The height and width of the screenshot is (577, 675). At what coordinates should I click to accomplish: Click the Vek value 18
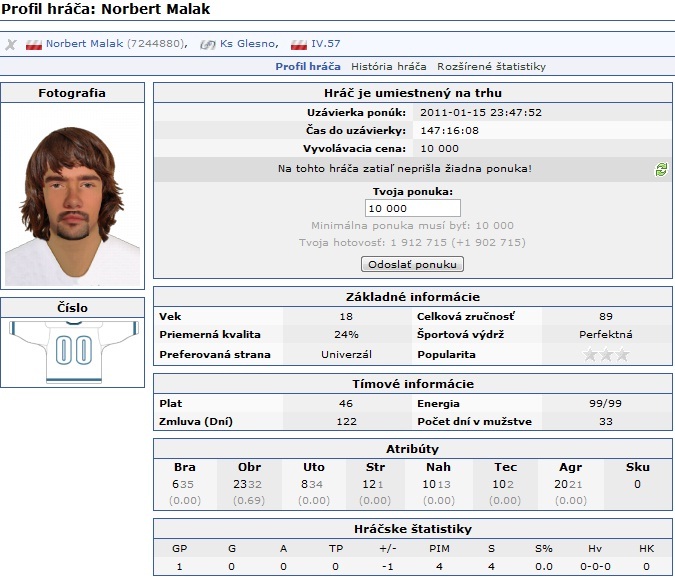coord(346,316)
